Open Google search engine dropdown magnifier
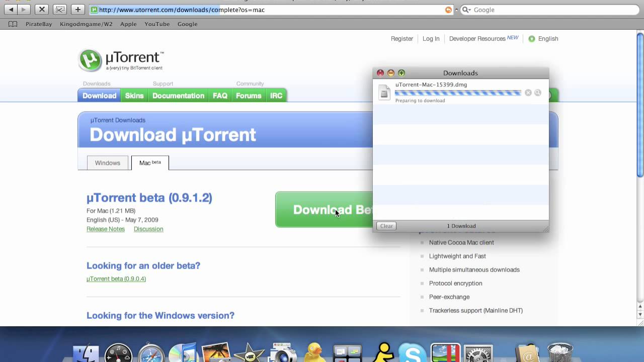The width and height of the screenshot is (644, 362). pyautogui.click(x=466, y=10)
